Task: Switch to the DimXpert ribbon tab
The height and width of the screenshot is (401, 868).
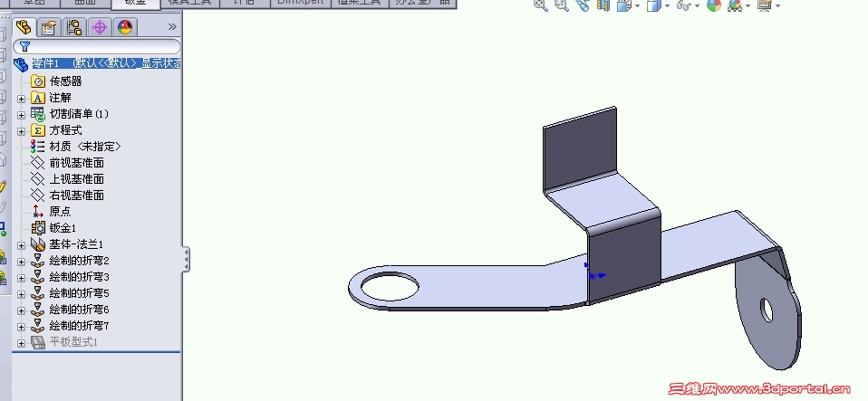Action: 300,3
